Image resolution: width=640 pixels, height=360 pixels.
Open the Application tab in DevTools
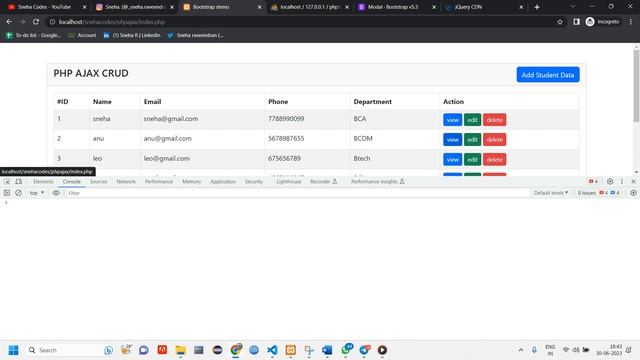pyautogui.click(x=223, y=182)
